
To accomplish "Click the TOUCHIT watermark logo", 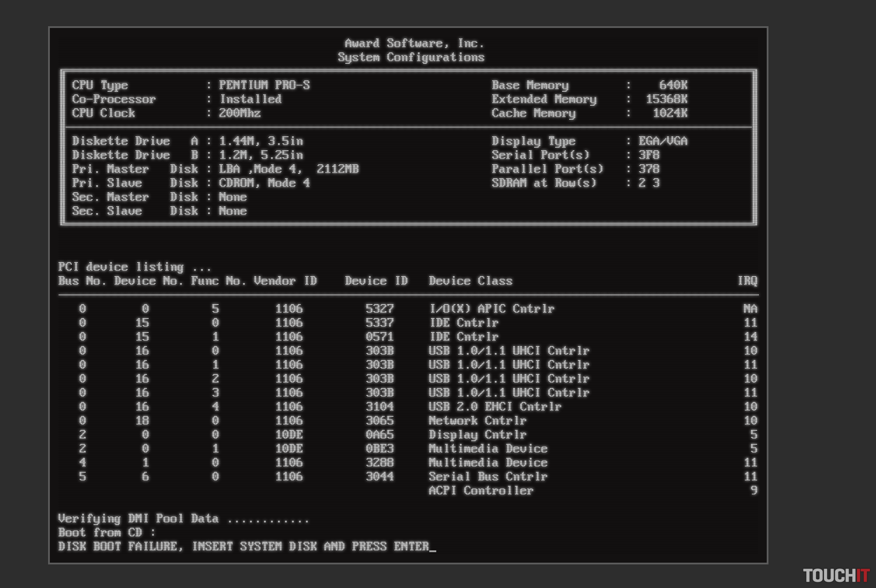I will [x=836, y=575].
